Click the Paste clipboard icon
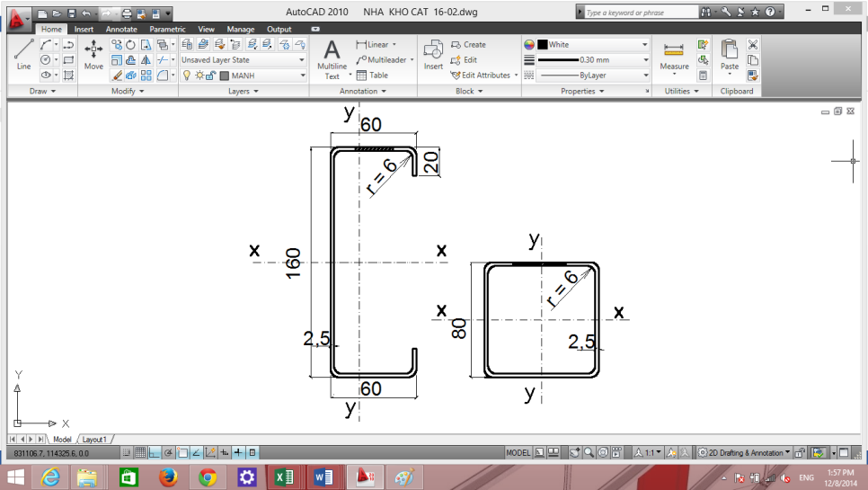The width and height of the screenshot is (868, 490). [729, 54]
